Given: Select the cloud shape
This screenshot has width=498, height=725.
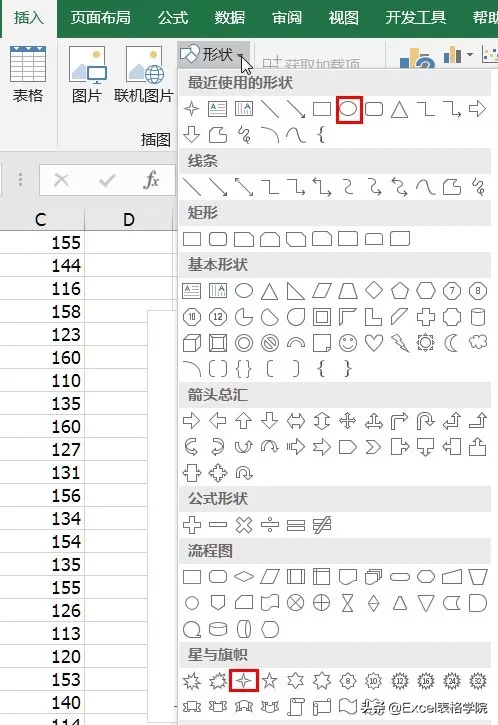Looking at the screenshot, I should (478, 343).
